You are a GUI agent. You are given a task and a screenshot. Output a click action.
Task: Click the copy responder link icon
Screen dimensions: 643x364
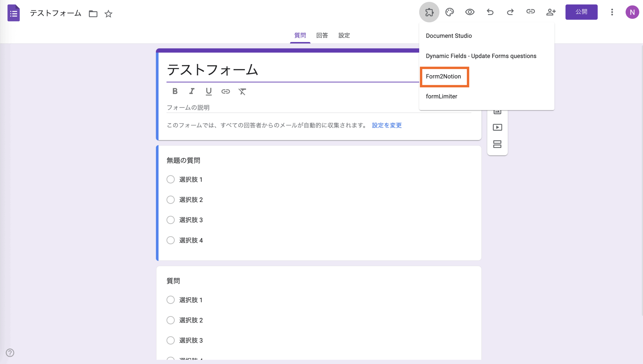530,12
